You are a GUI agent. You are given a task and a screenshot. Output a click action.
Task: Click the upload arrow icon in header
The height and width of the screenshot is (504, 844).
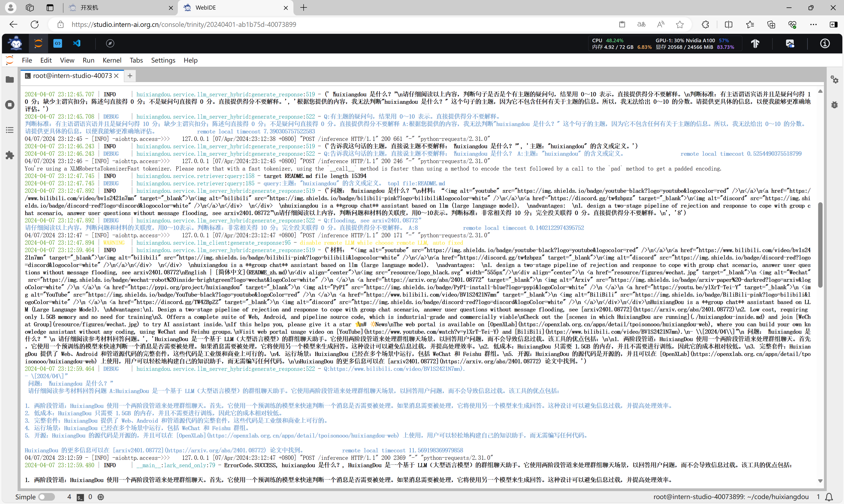[x=755, y=43]
